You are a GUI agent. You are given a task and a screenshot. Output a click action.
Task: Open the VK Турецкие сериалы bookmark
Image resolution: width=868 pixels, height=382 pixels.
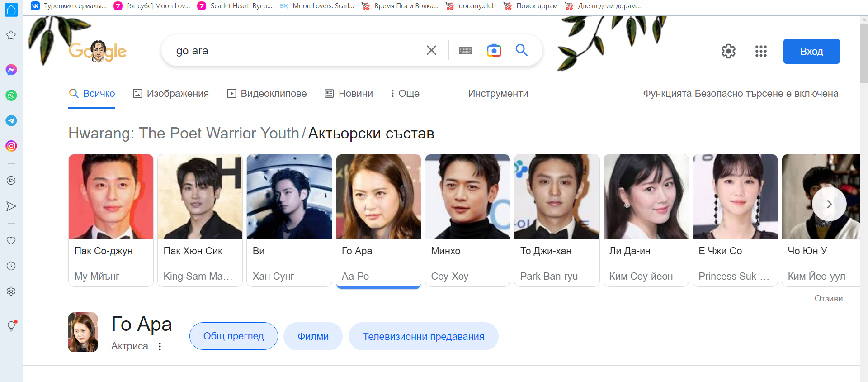(69, 6)
